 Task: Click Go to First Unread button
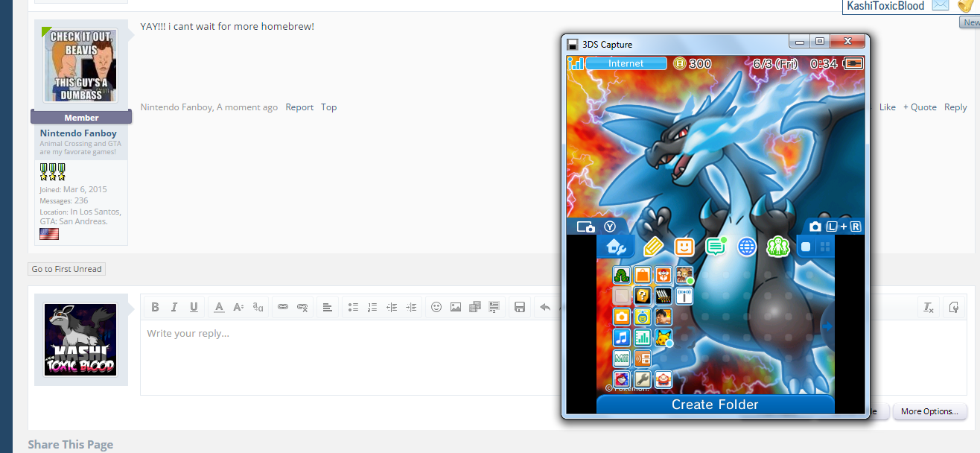coord(67,269)
